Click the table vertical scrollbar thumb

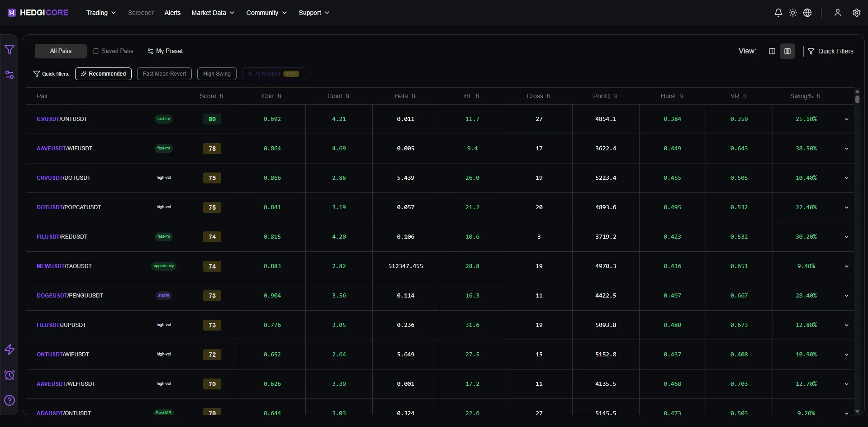point(857,98)
